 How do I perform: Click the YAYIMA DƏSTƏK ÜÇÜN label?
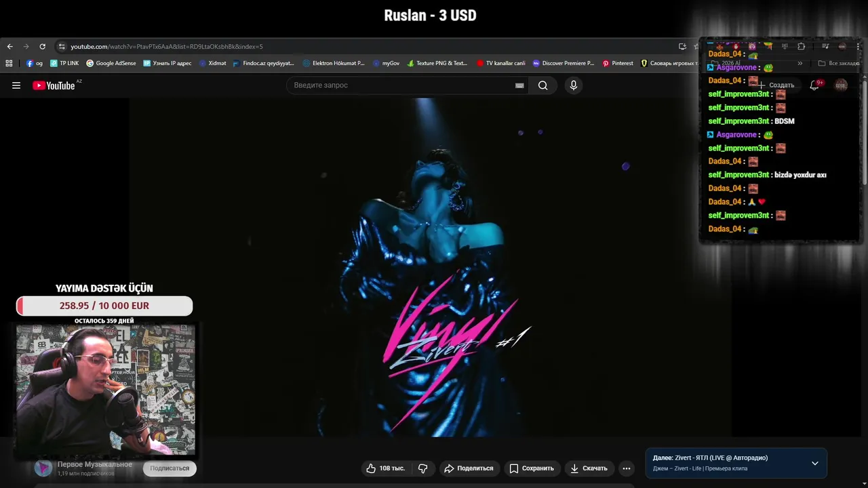pyautogui.click(x=104, y=288)
